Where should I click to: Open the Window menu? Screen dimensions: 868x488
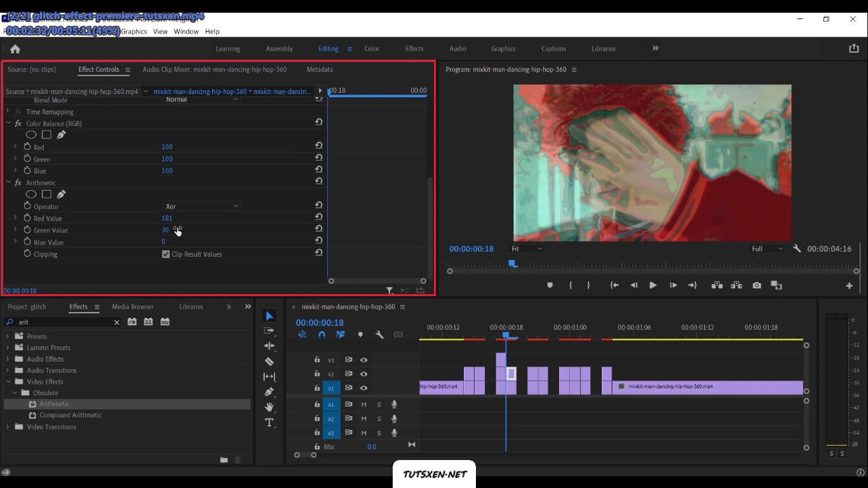[186, 31]
